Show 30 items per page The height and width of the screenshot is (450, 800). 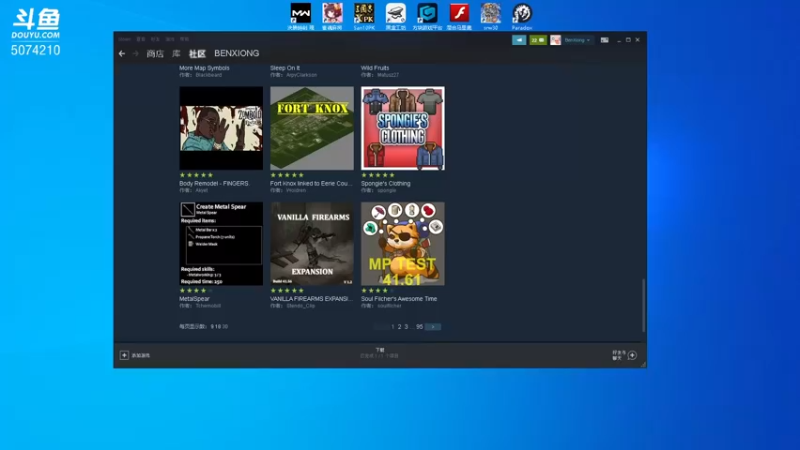pos(225,327)
